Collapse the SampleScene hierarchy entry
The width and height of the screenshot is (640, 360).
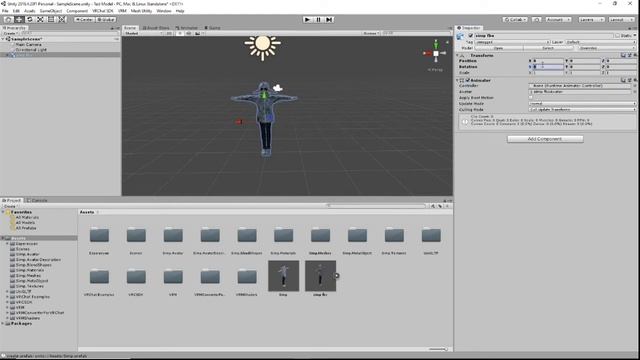tap(3, 39)
